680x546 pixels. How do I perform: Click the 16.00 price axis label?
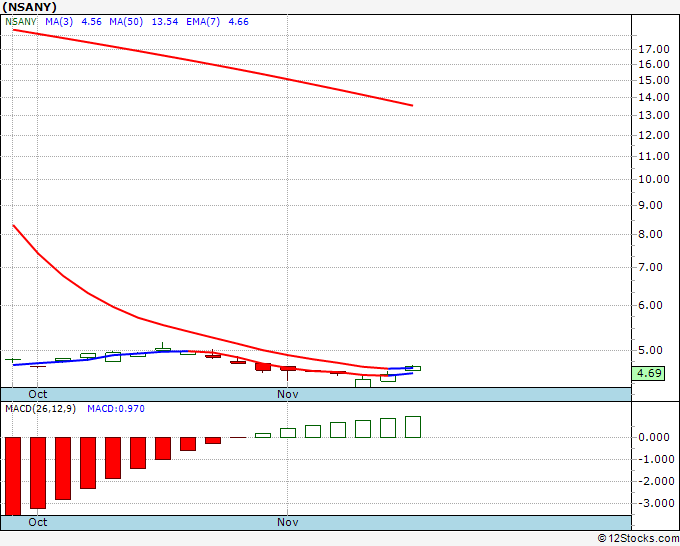(x=654, y=64)
